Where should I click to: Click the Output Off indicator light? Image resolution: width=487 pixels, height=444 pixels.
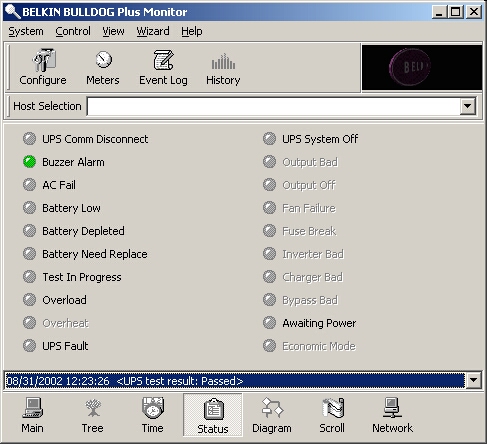269,185
